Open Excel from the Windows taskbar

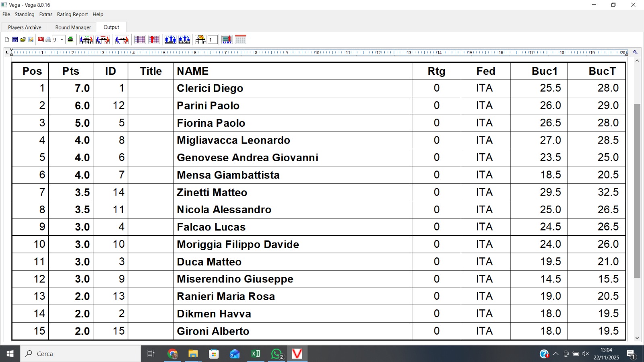(x=256, y=354)
